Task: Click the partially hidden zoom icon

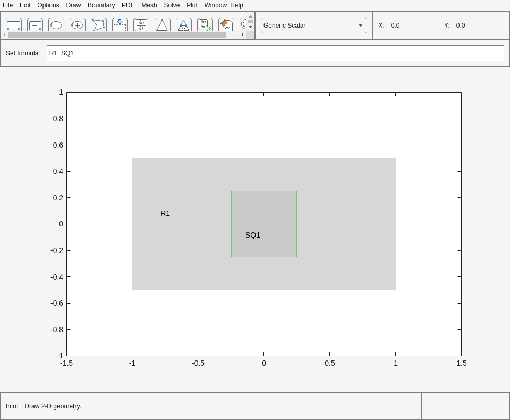Action: pos(243,25)
